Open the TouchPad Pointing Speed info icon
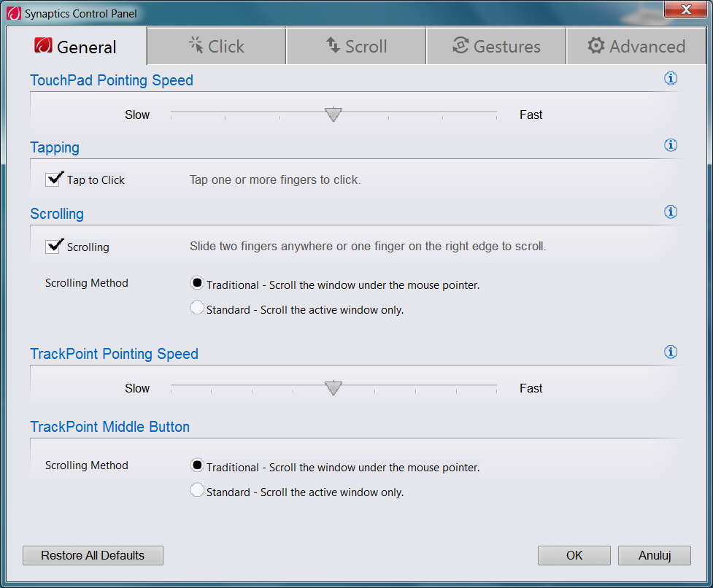 670,79
